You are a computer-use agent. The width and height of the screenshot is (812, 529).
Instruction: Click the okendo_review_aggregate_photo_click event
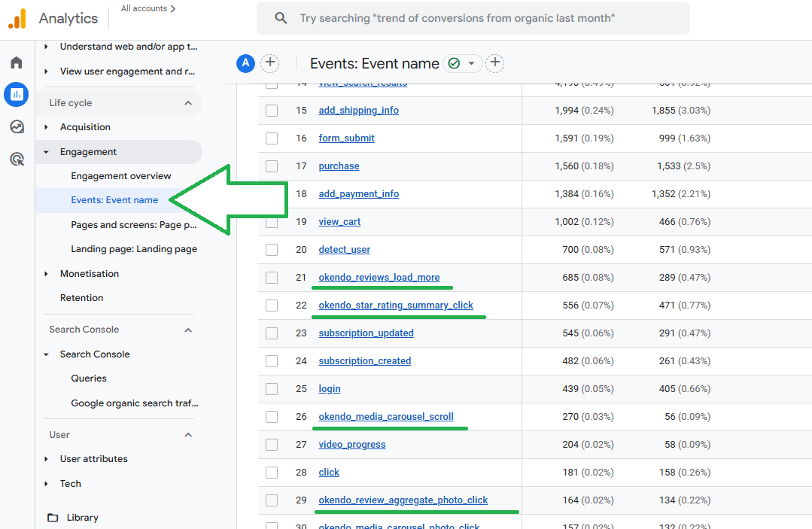click(x=403, y=500)
